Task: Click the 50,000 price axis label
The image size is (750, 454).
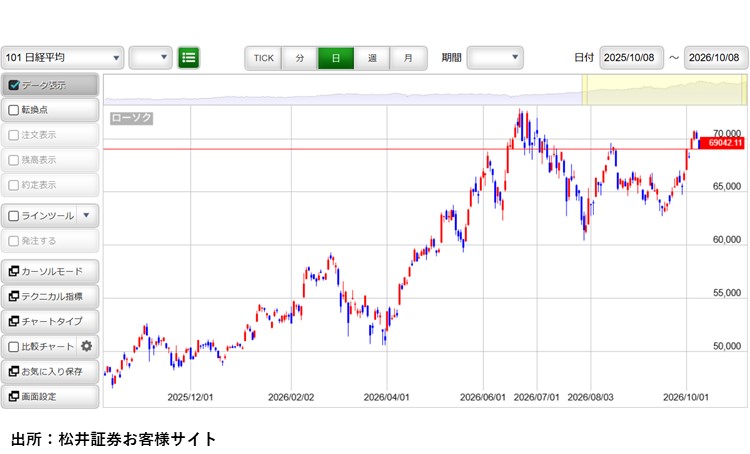Action: point(727,345)
